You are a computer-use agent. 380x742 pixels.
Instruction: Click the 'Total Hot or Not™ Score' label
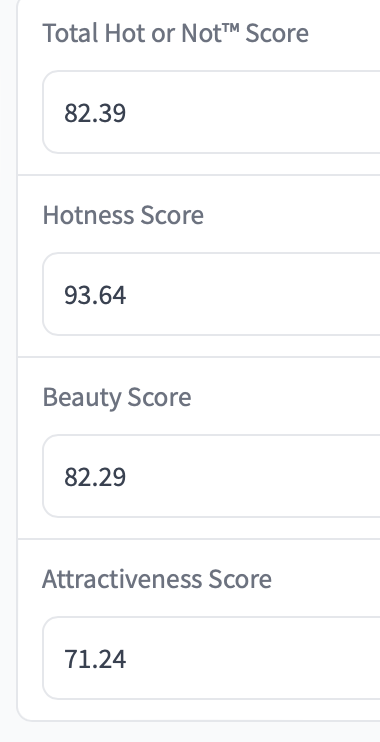coord(176,33)
